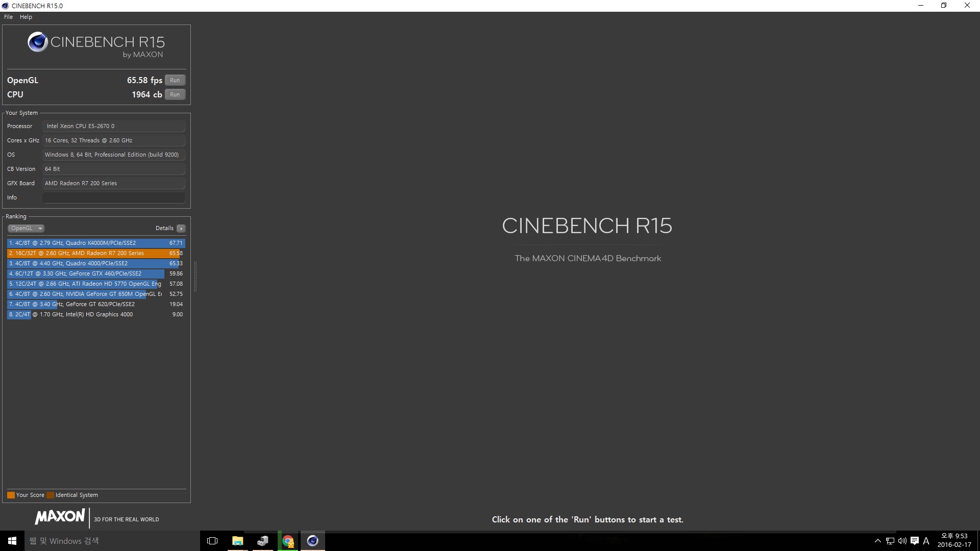Viewport: 980px width, 551px height.
Task: Click the Cores x GHz field
Action: [113, 140]
